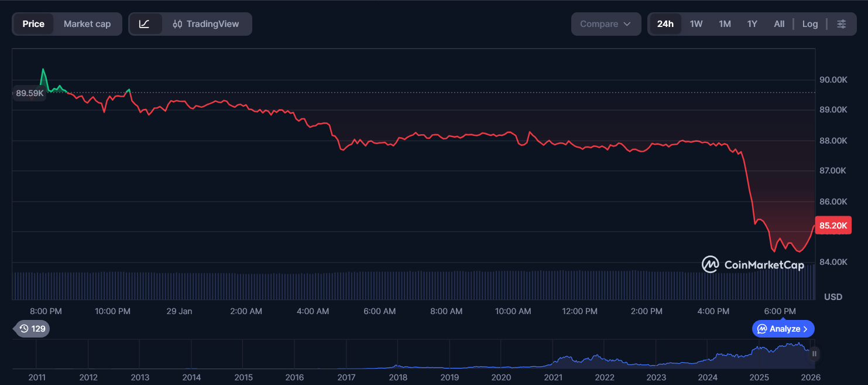Select the Market cap tab
The height and width of the screenshot is (385, 868).
click(x=87, y=24)
